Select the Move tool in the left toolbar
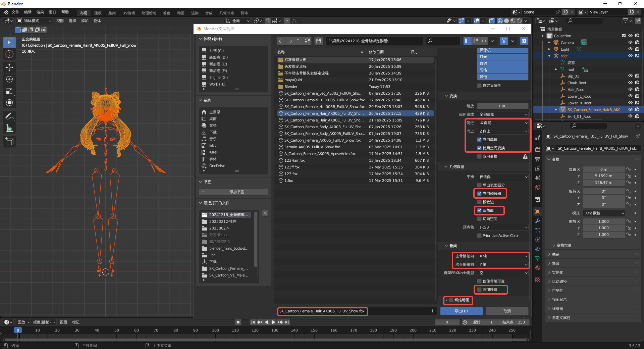644x349 pixels. coord(9,67)
